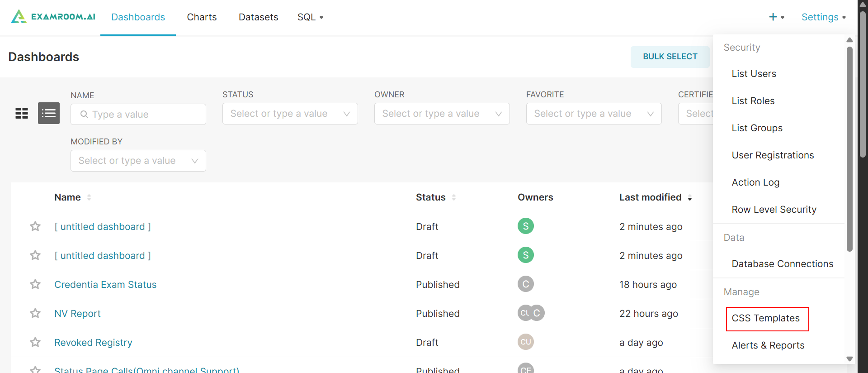
Task: Switch to list view
Action: click(x=49, y=113)
